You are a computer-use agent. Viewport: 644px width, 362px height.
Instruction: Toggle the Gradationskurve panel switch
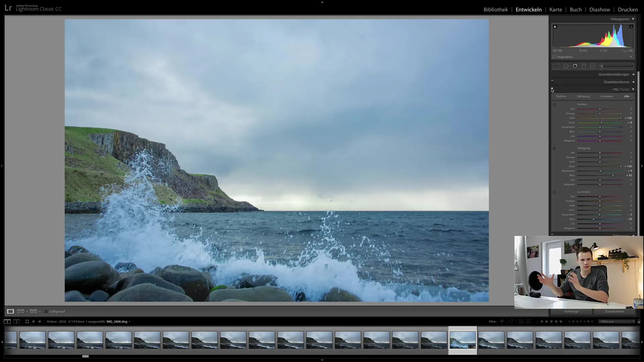(x=552, y=81)
